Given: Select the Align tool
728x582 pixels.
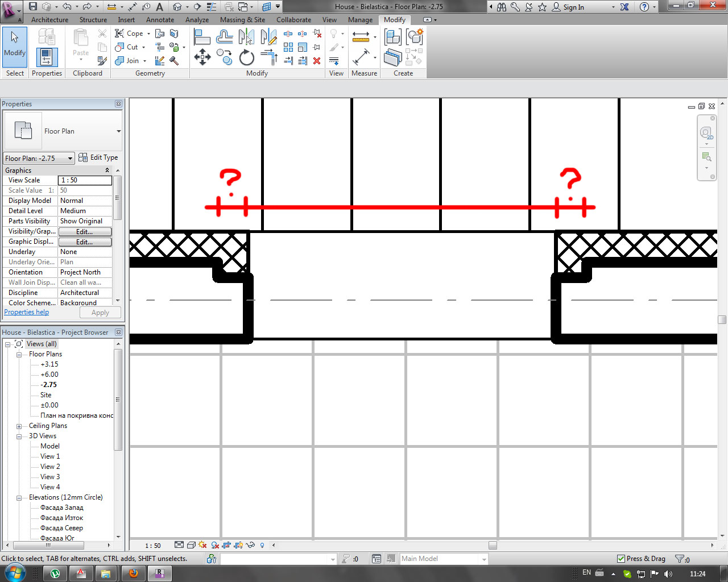Looking at the screenshot, I should point(202,38).
